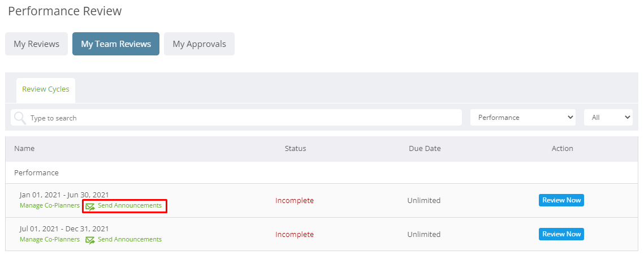Click Review Now for Jul 01 – Dec 31 cycle
The width and height of the screenshot is (644, 259).
tap(561, 234)
